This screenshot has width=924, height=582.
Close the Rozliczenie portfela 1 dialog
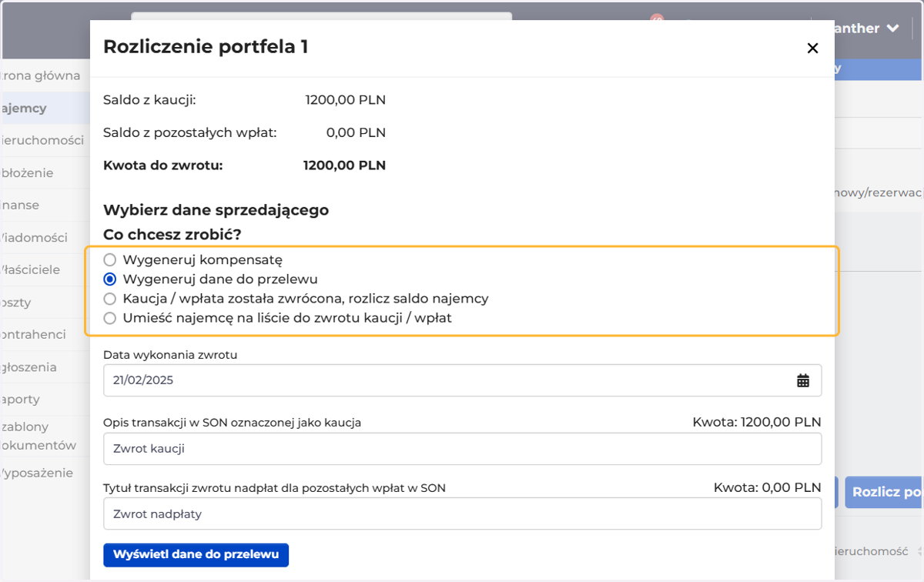[812, 48]
